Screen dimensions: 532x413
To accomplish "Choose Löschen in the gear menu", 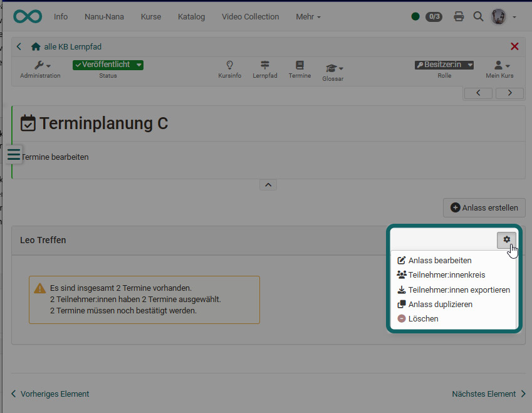I will (x=418, y=318).
